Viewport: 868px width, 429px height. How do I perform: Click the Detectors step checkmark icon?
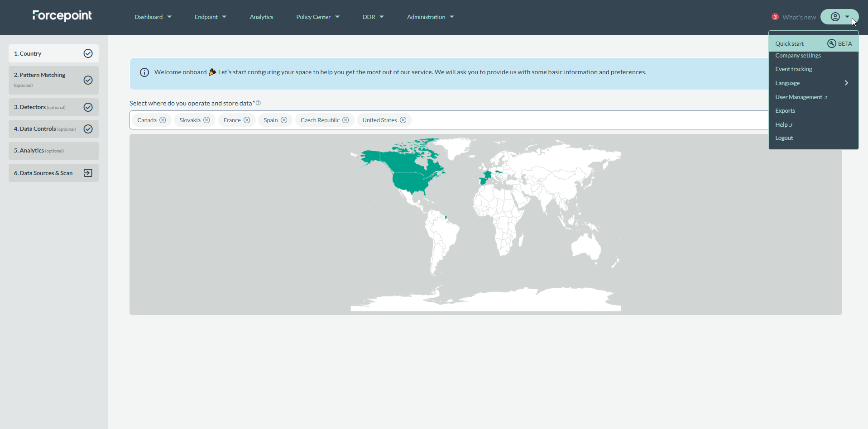[x=88, y=107]
